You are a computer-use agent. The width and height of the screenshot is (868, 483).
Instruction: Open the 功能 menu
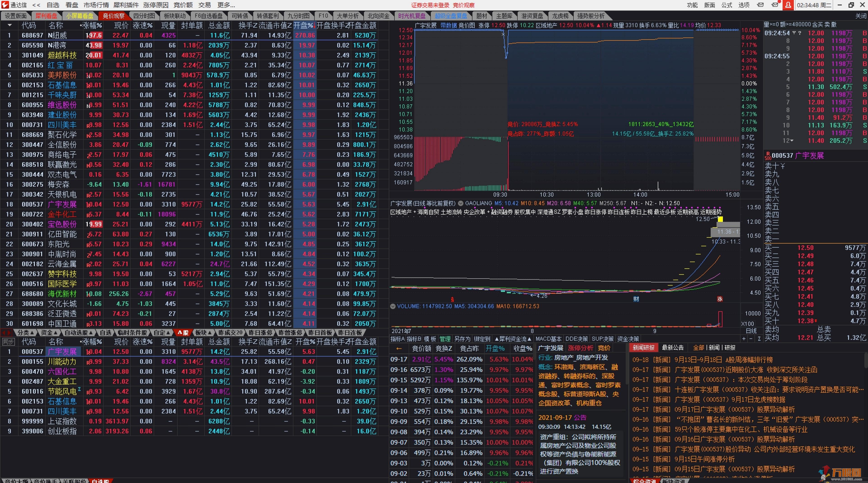click(x=692, y=5)
